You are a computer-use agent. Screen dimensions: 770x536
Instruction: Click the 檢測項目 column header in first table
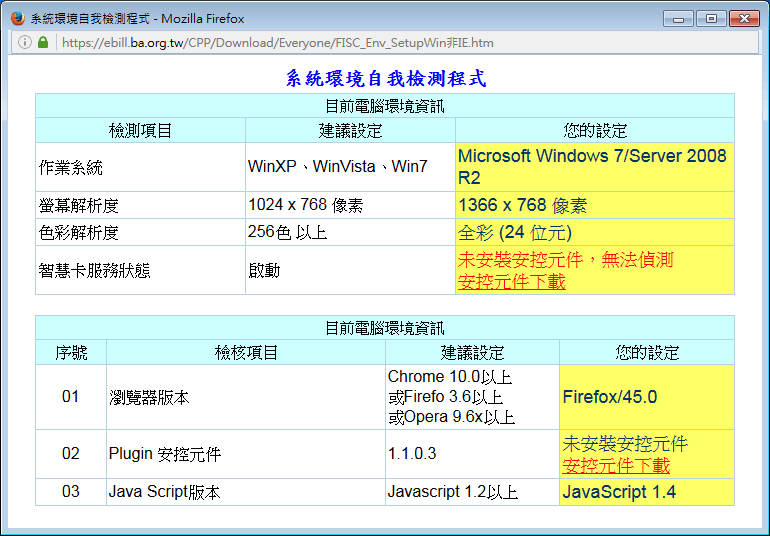(x=140, y=130)
